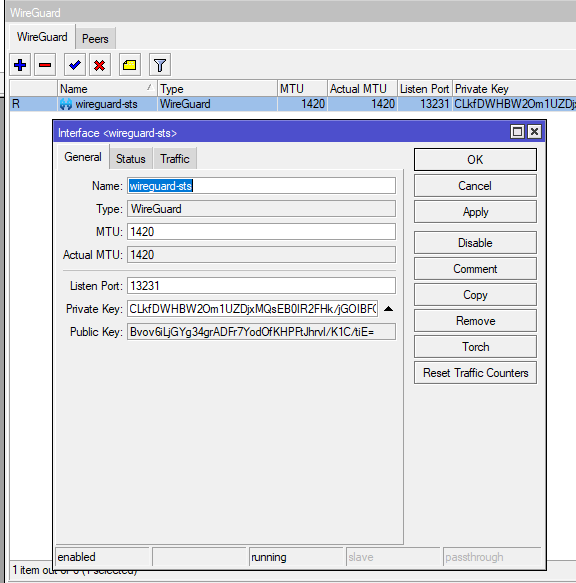The height and width of the screenshot is (583, 576).
Task: Open the Status tab in the dialog
Action: pyautogui.click(x=131, y=159)
